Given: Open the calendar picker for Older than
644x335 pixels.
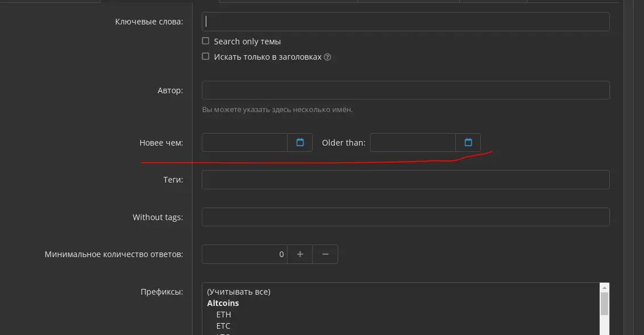Looking at the screenshot, I should point(468,143).
